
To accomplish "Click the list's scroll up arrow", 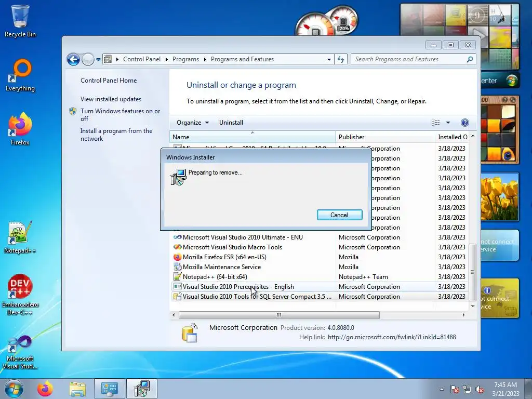I will (473, 136).
